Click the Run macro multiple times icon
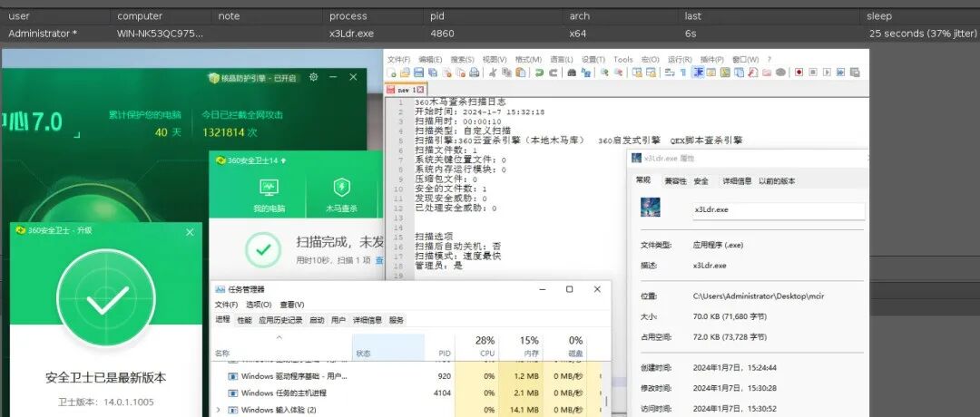980x417 pixels. point(840,73)
